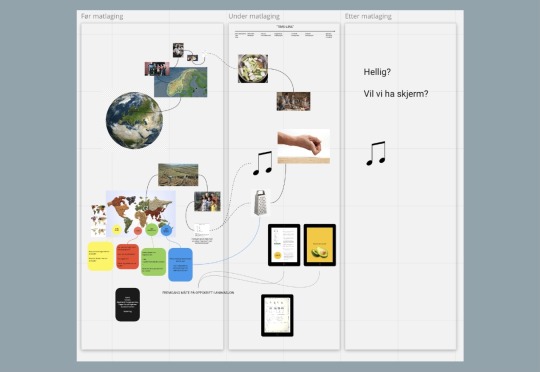
Task: Click the 'FREMGANG MÅTE PÅ OPPSKRIFT' text
Action: [x=198, y=292]
